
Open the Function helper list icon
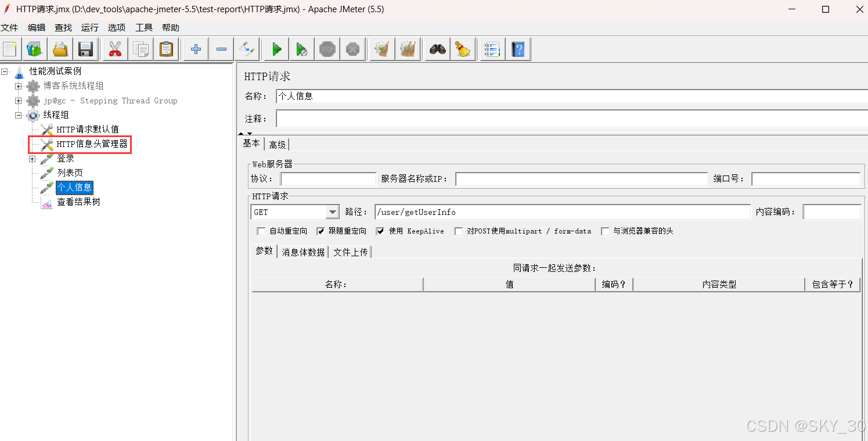[x=492, y=49]
